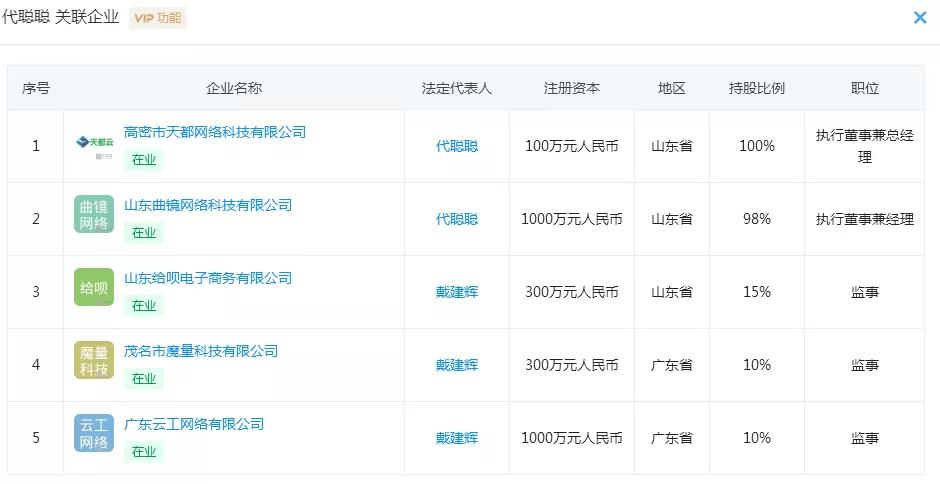Click the 地区 column header

[671, 88]
